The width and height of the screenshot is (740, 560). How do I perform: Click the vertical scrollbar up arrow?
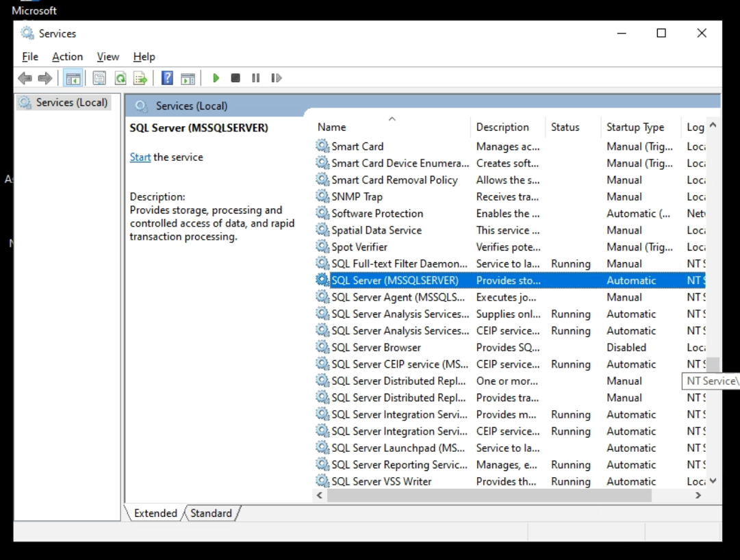[x=713, y=125]
